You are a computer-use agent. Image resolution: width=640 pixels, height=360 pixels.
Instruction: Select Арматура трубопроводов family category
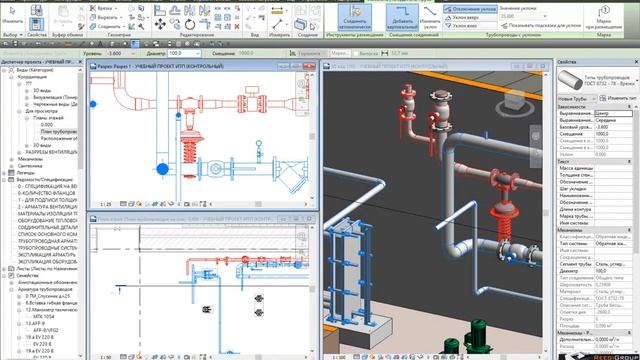pyautogui.click(x=45, y=289)
